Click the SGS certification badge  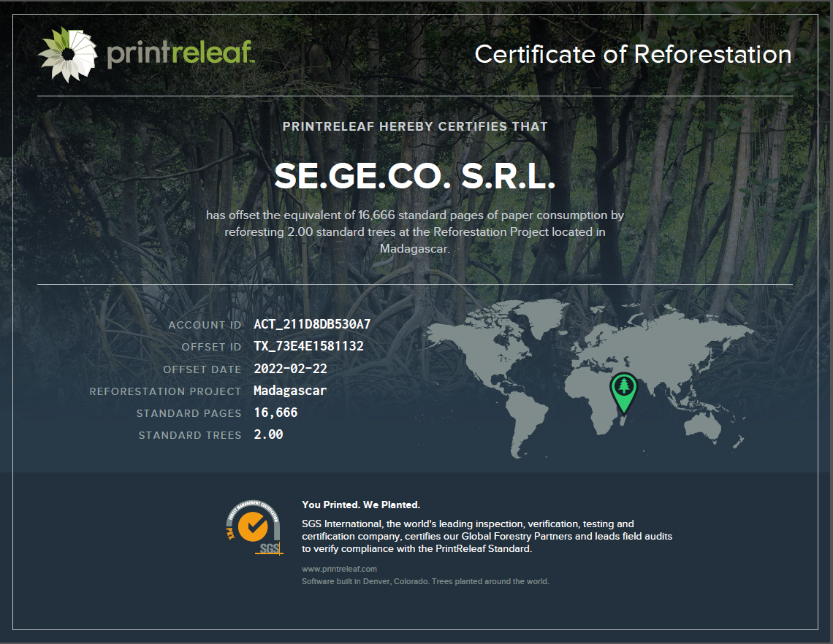254,527
